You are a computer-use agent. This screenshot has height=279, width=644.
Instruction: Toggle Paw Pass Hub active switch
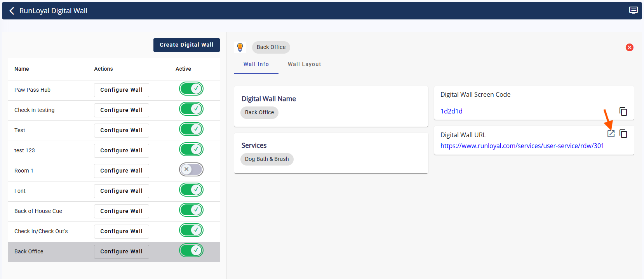coord(191,89)
